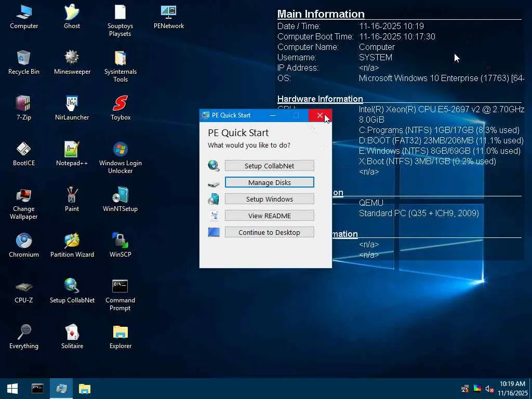Screen dimensions: 532x399
Task: Open File Explorer from taskbar
Action: 85,389
